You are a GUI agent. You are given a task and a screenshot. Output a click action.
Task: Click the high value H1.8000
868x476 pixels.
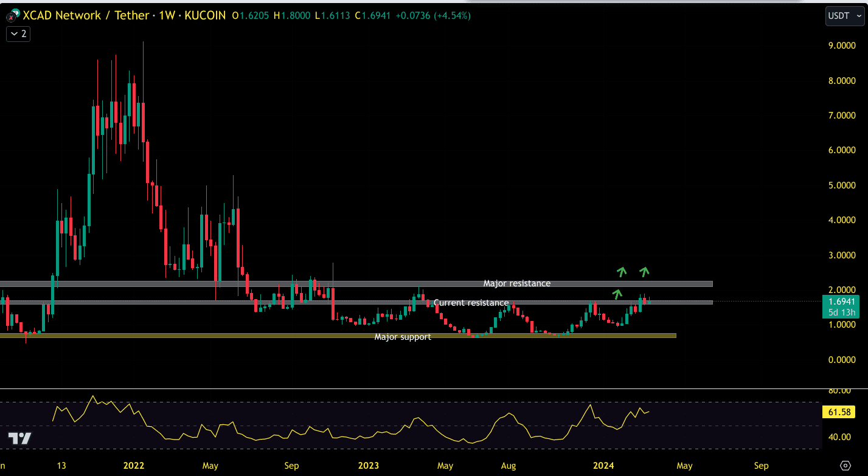coord(292,16)
